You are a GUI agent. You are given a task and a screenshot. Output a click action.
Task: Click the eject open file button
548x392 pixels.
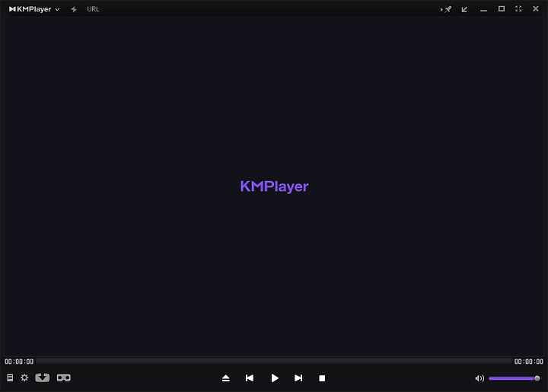click(x=226, y=378)
